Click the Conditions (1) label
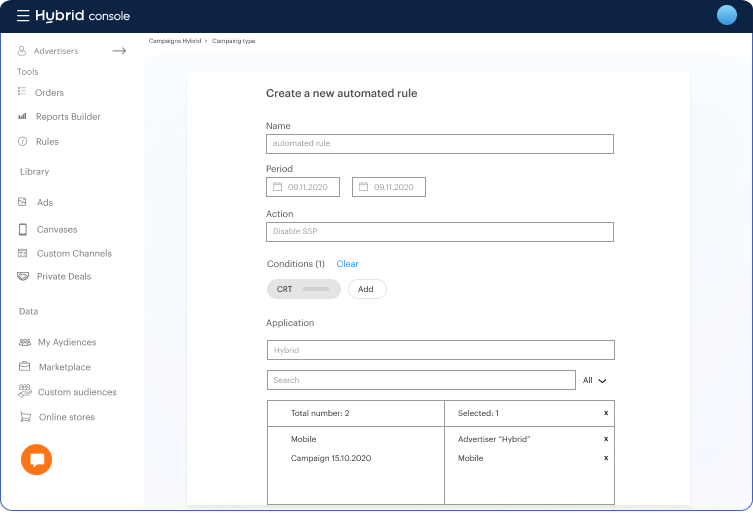 point(296,264)
